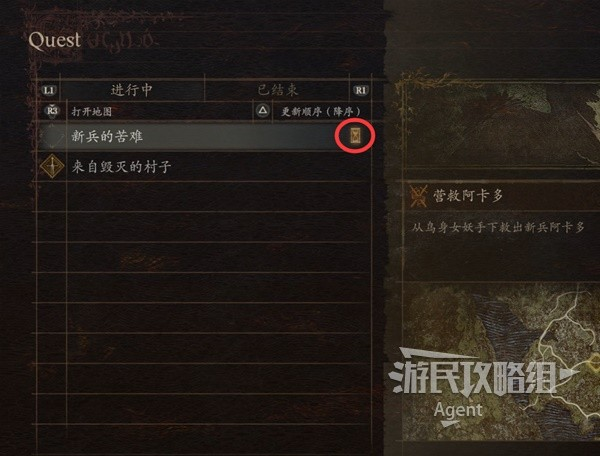Click the triangle button icon
The image size is (600, 456).
262,111
